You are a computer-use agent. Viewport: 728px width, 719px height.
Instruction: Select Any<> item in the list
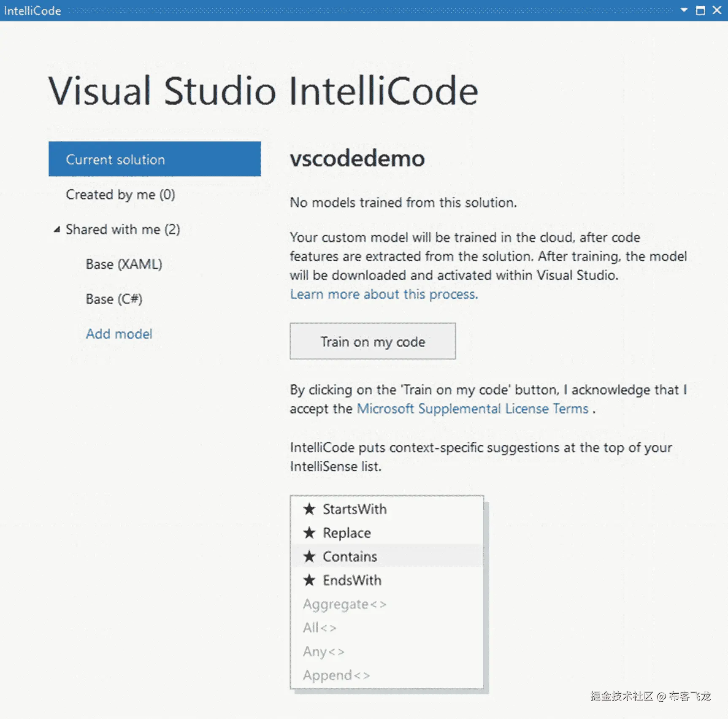point(387,651)
